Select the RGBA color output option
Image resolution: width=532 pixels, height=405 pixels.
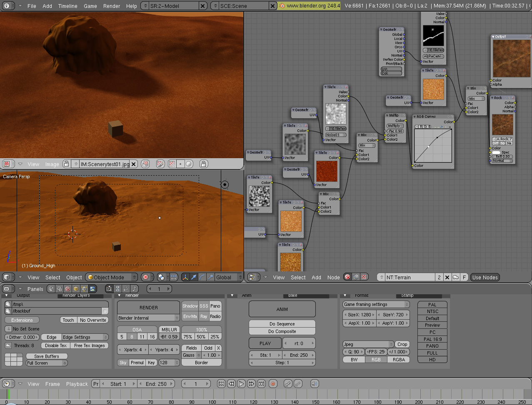[x=399, y=360]
